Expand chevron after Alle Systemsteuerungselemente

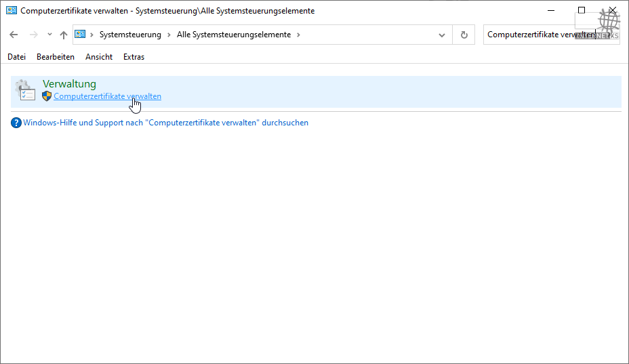pyautogui.click(x=298, y=35)
